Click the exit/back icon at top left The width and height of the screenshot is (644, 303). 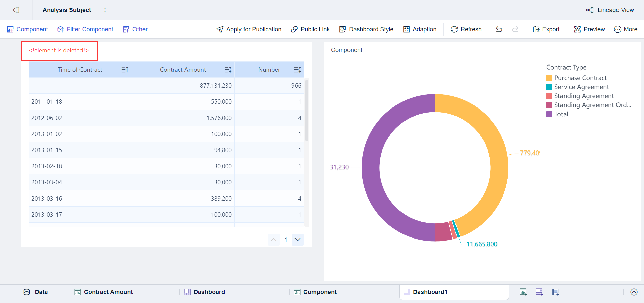16,10
